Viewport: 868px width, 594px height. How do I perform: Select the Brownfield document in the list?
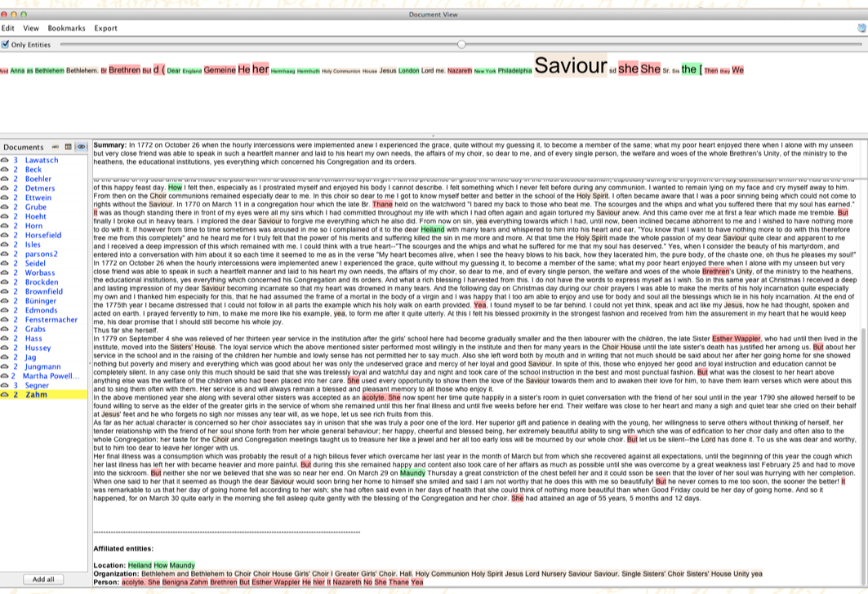43,291
